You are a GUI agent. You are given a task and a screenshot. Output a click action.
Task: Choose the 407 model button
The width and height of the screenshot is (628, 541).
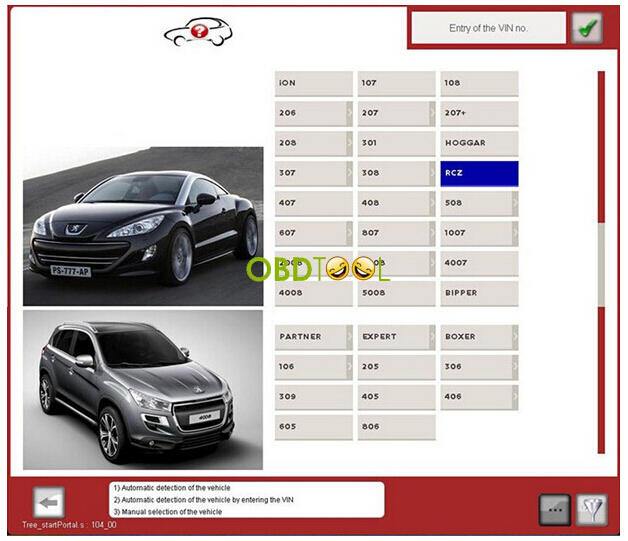pos(314,203)
